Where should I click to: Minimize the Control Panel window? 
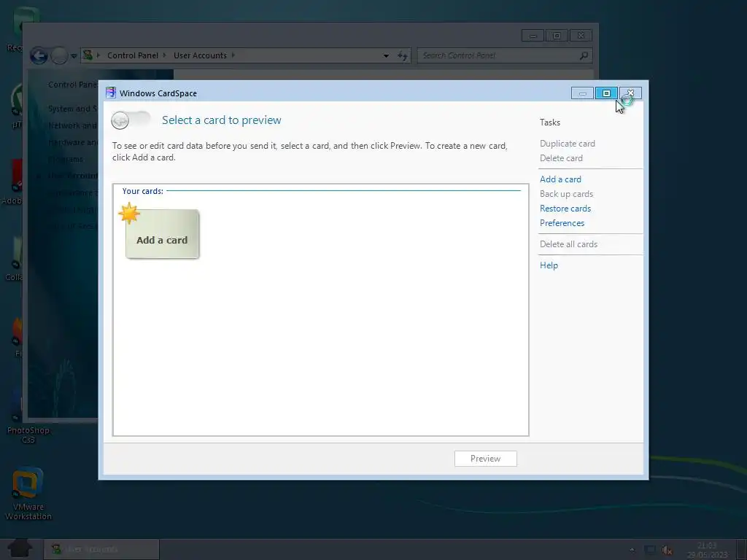[x=533, y=36]
